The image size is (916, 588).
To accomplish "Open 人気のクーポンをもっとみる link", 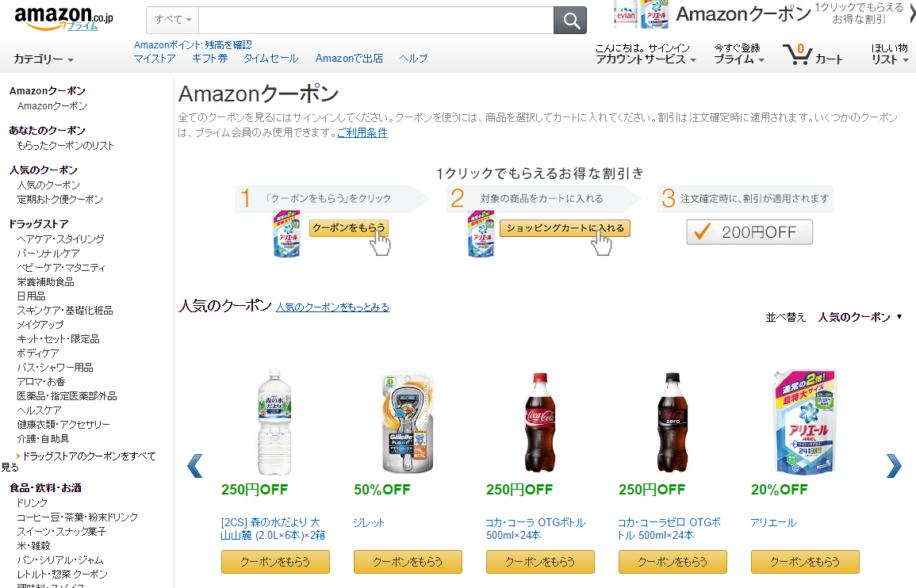I will [x=332, y=307].
